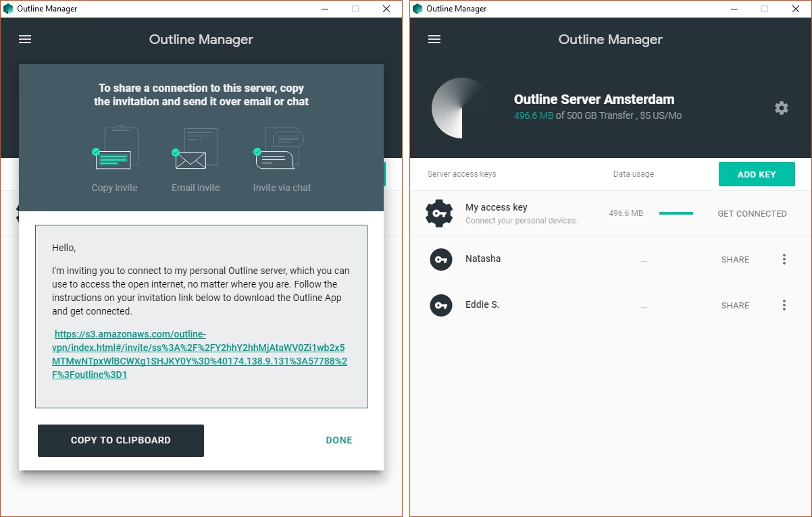Click the Eddie S. key name
This screenshot has width=812, height=517.
(482, 304)
